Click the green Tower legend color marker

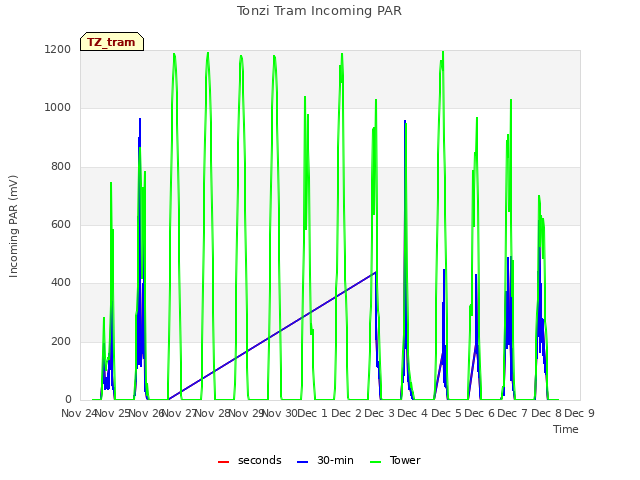(x=375, y=462)
